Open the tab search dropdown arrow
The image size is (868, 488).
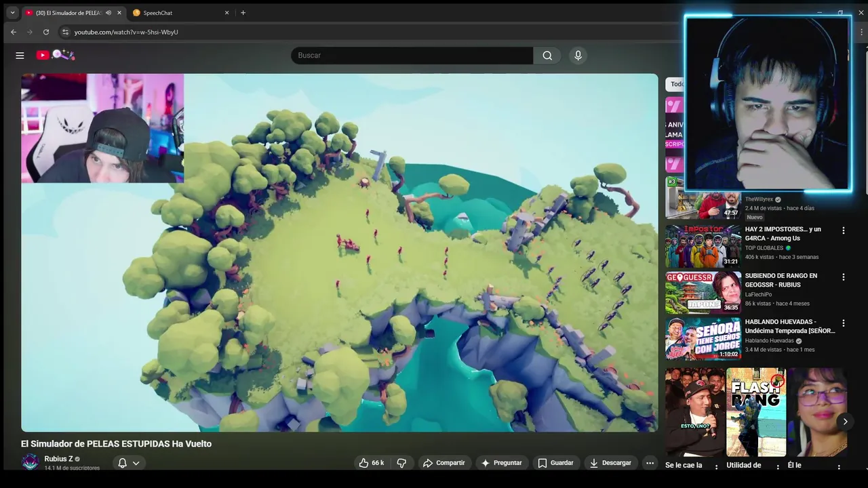coord(12,12)
